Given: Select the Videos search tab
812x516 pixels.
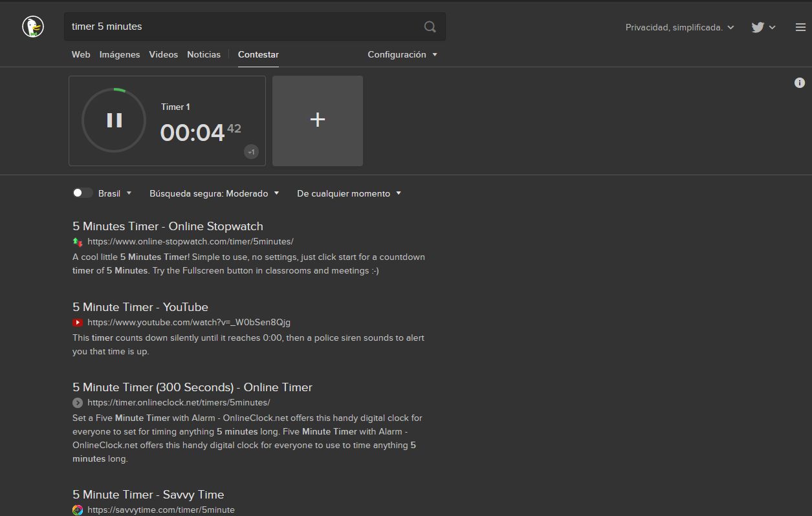Looking at the screenshot, I should coord(163,54).
